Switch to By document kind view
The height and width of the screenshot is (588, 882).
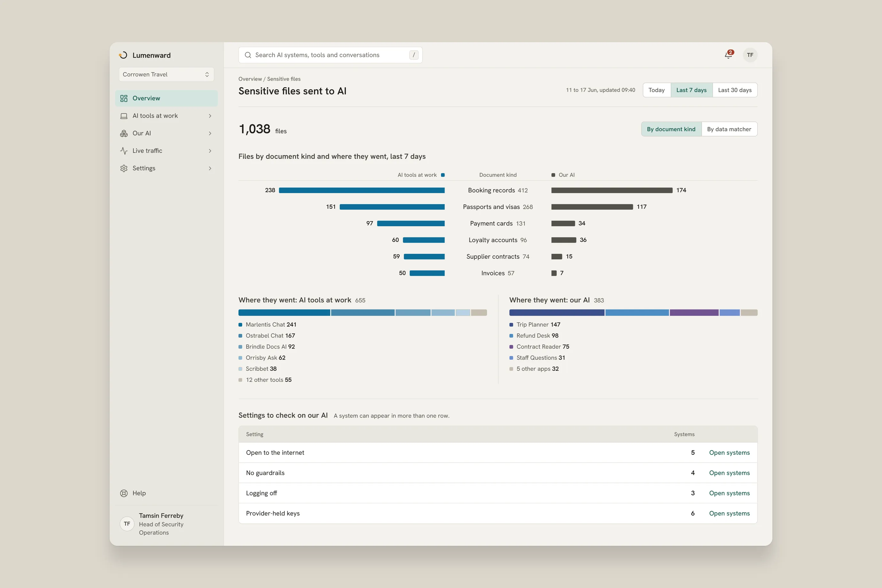671,129
